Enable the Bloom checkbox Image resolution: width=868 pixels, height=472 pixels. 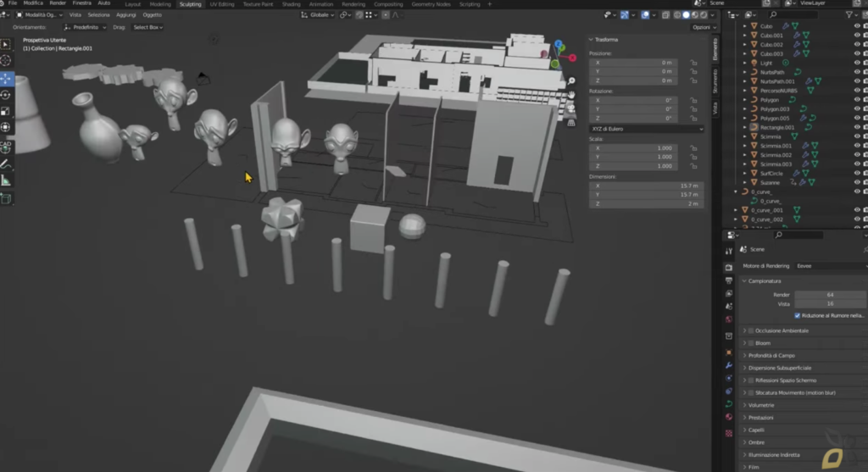(x=751, y=343)
